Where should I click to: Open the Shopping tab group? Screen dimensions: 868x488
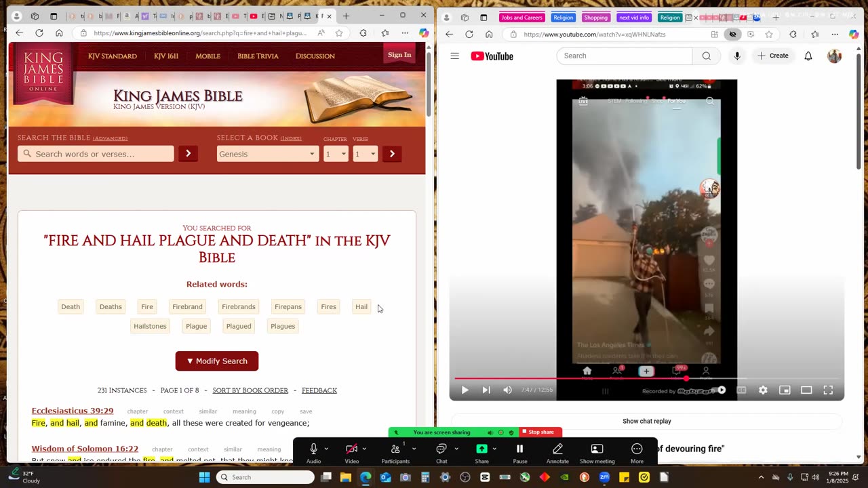coord(595,18)
